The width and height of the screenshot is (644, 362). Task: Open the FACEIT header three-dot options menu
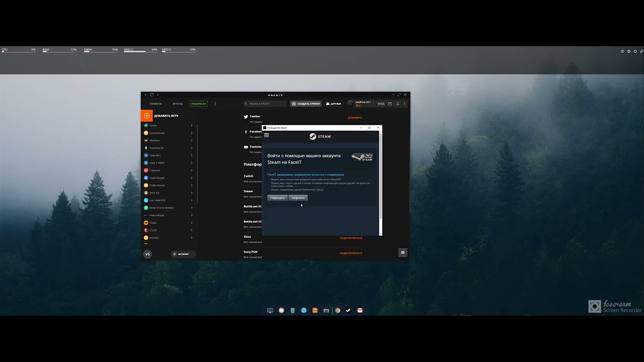coord(404,104)
